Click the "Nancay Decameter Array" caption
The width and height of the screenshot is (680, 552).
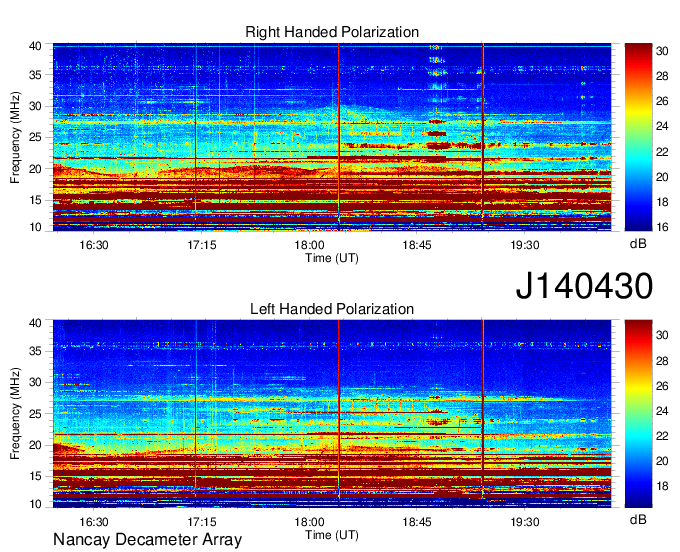pos(147,539)
